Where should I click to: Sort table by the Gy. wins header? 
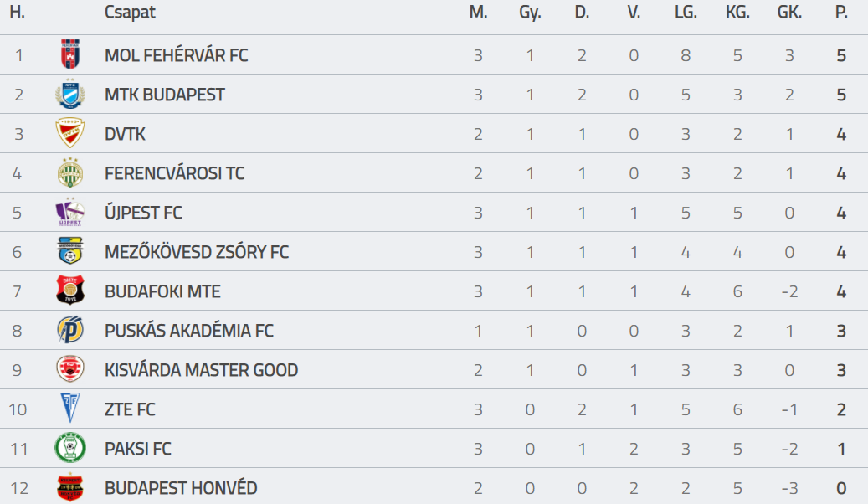coord(530,13)
